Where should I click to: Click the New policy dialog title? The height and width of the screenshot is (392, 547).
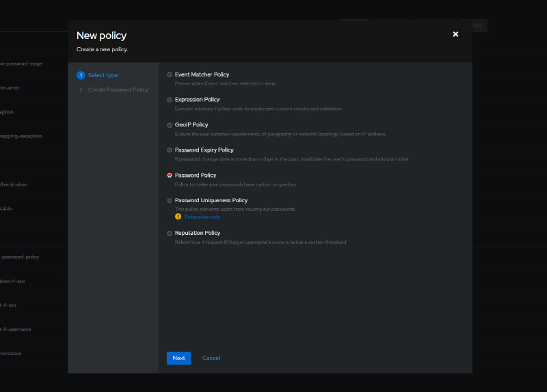click(101, 36)
